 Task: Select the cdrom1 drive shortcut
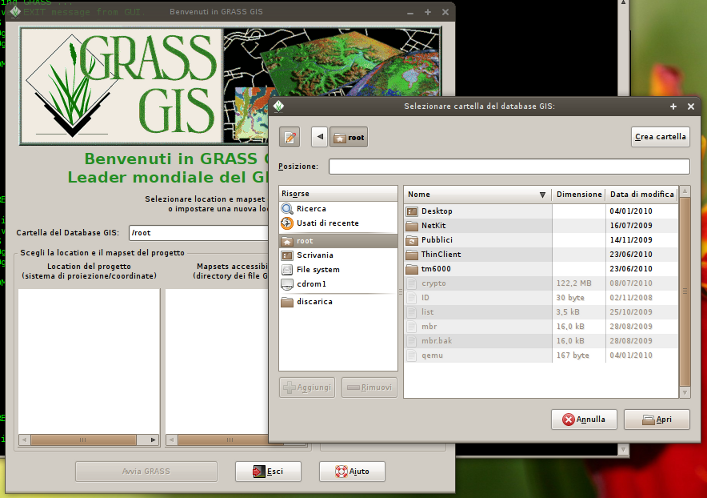pyautogui.click(x=338, y=284)
